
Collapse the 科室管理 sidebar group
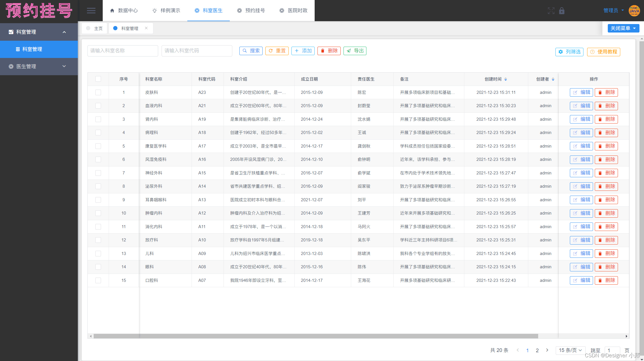coord(64,32)
